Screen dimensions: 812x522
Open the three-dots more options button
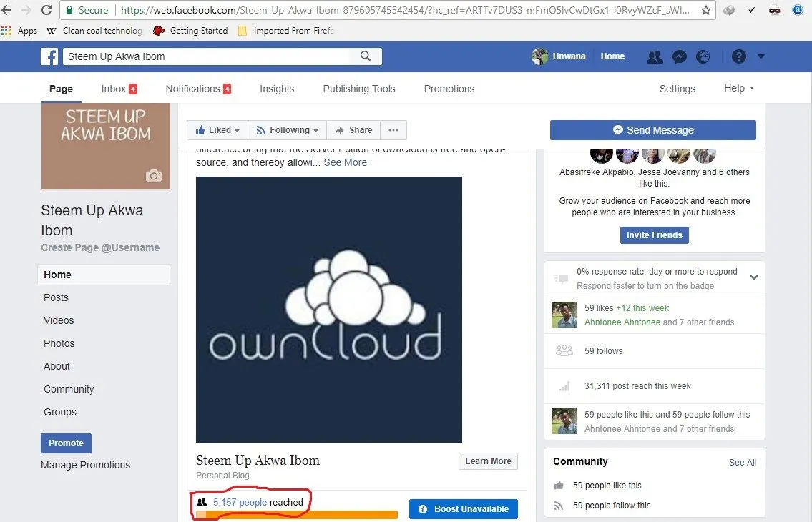pyautogui.click(x=393, y=130)
